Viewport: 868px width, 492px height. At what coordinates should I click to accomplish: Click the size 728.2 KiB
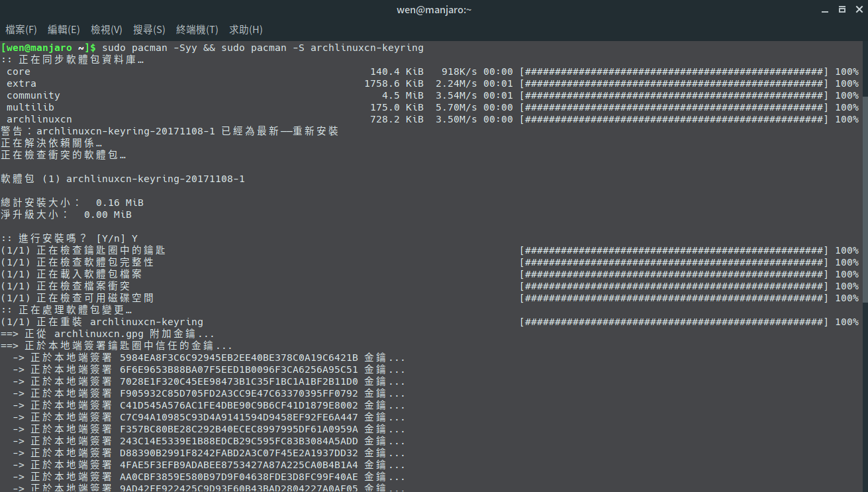(x=397, y=119)
